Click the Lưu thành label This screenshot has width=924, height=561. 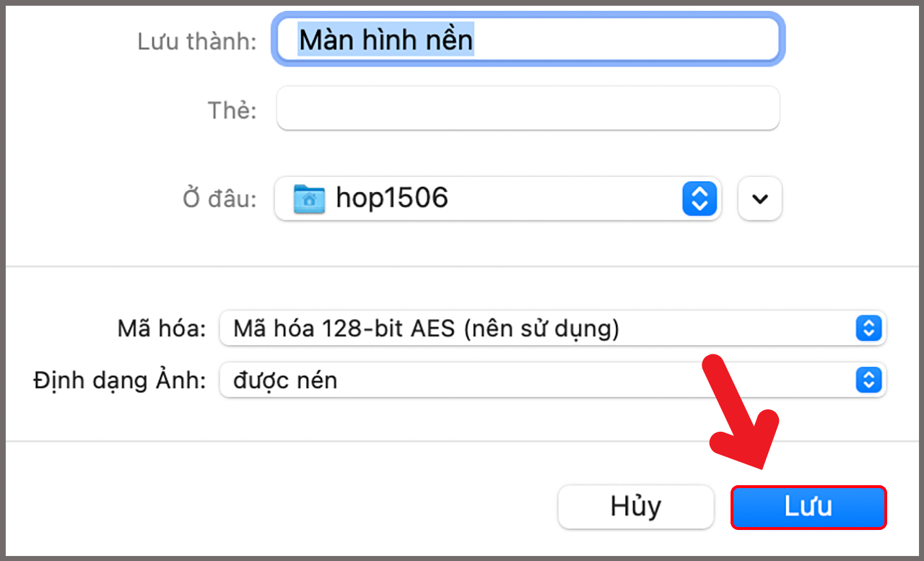coord(196,41)
